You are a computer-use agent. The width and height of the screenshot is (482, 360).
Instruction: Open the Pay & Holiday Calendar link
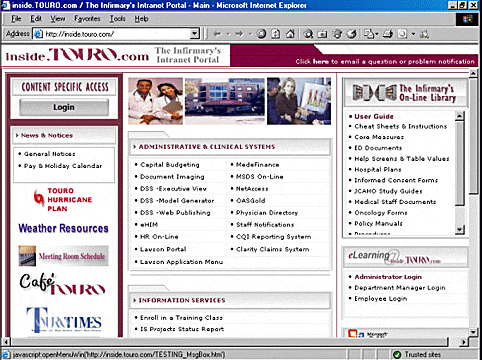pyautogui.click(x=63, y=166)
